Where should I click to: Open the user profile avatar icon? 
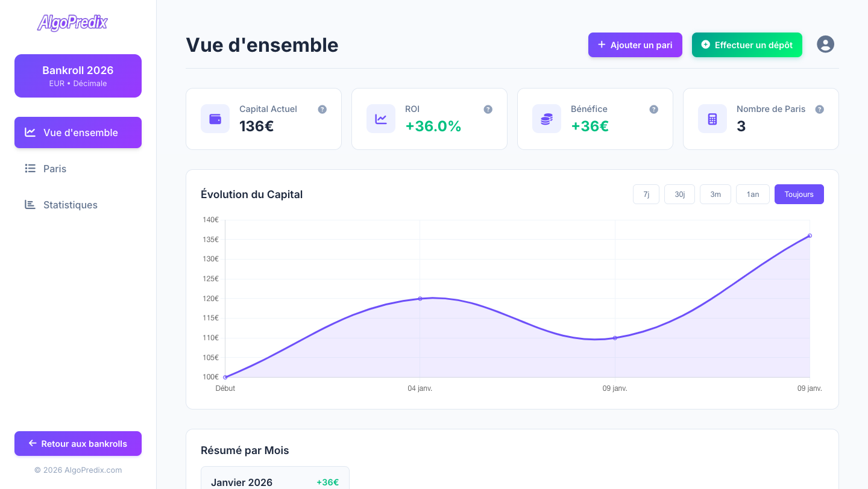click(825, 44)
